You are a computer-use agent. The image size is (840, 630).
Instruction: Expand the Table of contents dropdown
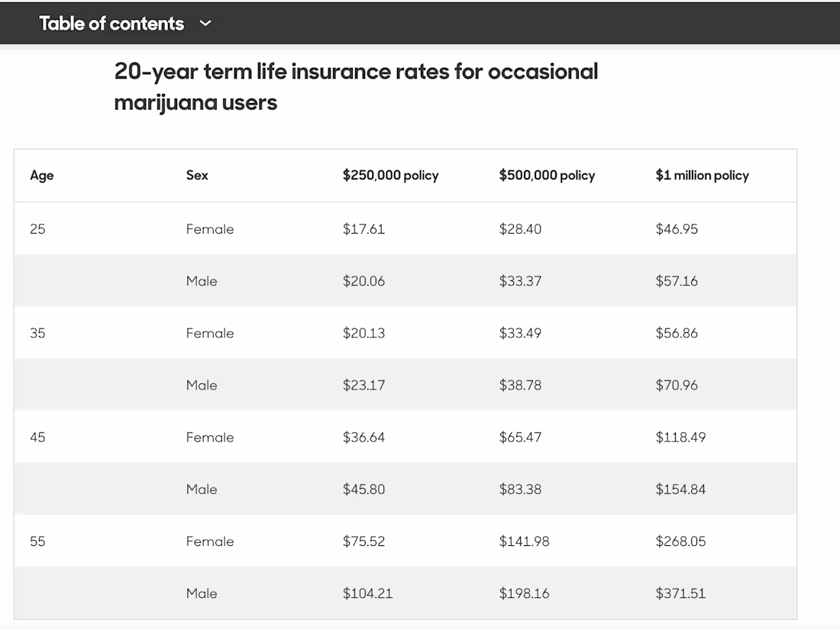point(112,23)
